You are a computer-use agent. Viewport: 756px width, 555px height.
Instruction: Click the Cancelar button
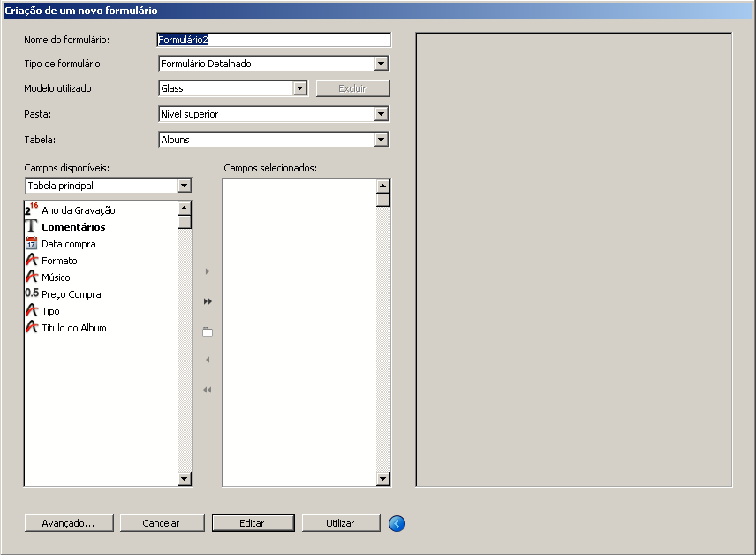[161, 523]
